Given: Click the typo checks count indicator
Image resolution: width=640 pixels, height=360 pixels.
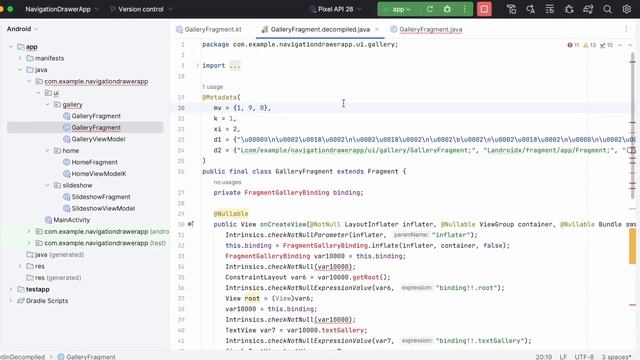Looking at the screenshot, I should 607,45.
